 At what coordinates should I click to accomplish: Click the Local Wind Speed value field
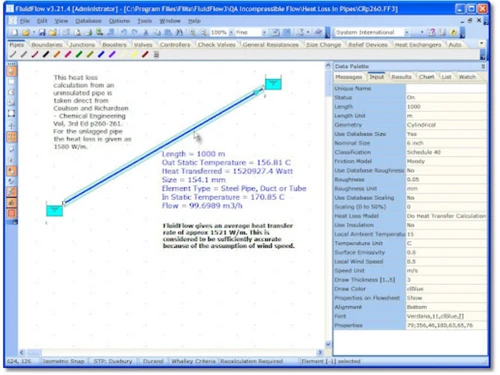pos(446,262)
